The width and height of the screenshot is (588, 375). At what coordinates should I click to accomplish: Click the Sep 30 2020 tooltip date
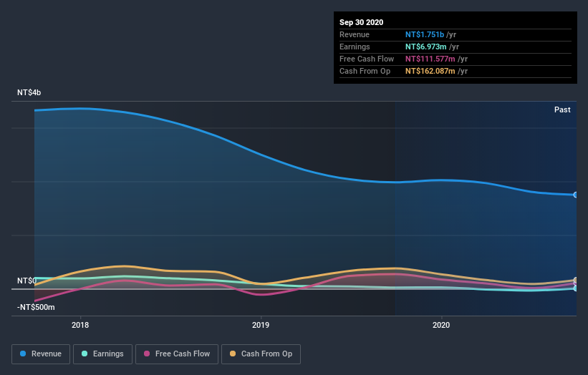click(x=361, y=22)
